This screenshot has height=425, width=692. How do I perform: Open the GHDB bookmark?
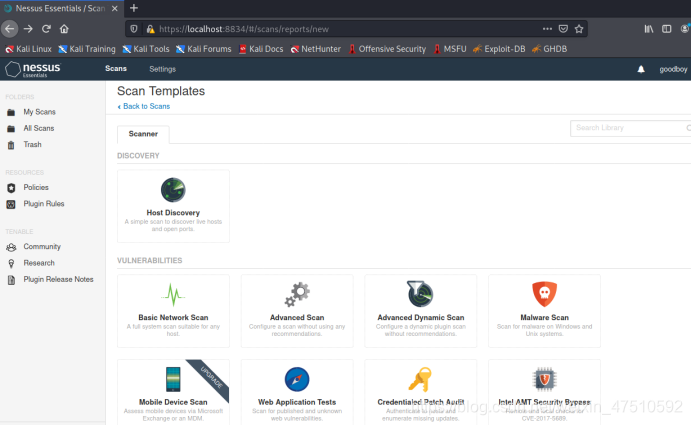(549, 49)
